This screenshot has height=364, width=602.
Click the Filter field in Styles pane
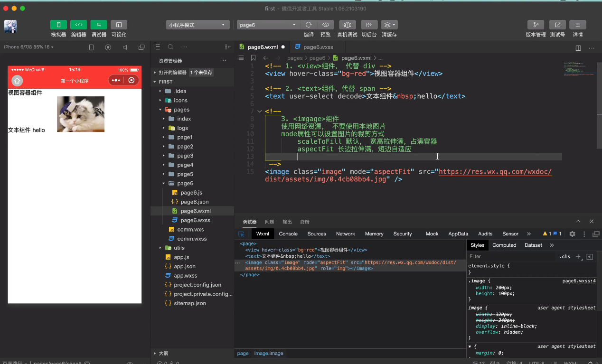click(x=510, y=257)
